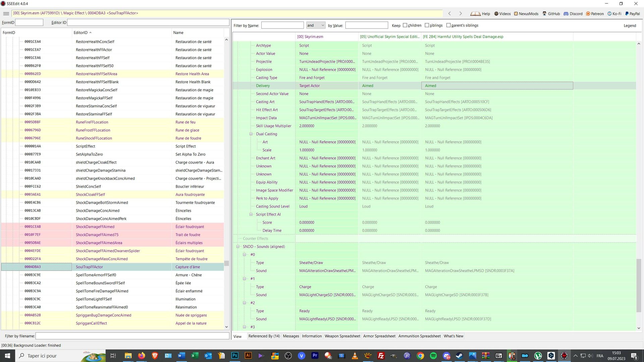This screenshot has height=362, width=644.
Task: Enable the parent's siblings checkbox
Action: (448, 25)
